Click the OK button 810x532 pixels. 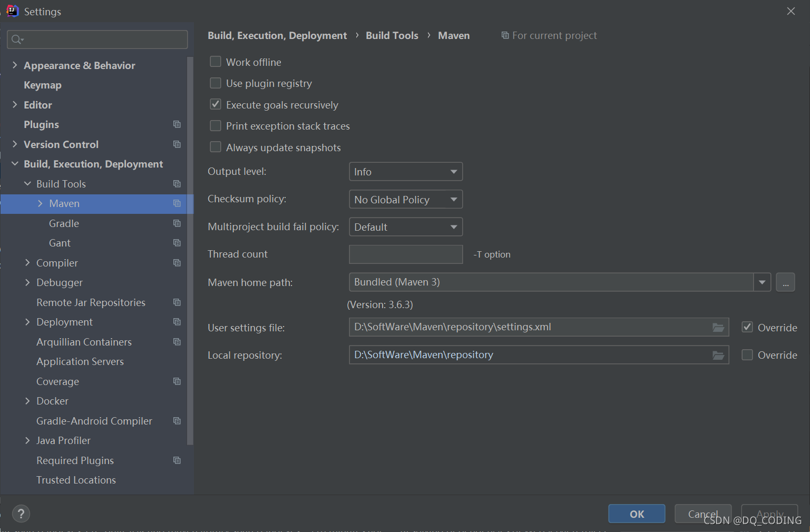(x=637, y=514)
